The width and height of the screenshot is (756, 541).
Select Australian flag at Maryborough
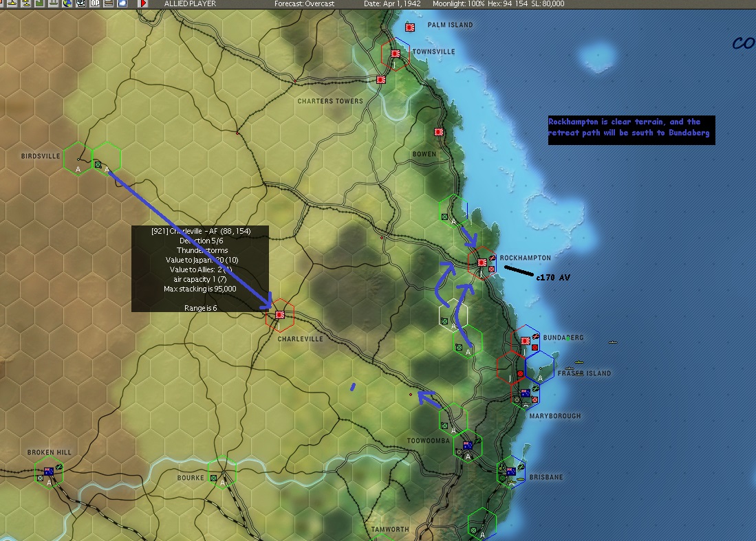click(525, 393)
